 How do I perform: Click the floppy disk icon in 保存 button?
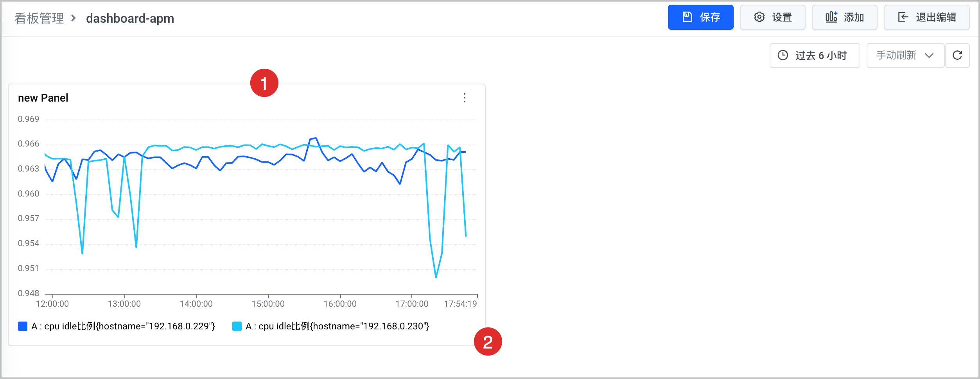pos(687,17)
